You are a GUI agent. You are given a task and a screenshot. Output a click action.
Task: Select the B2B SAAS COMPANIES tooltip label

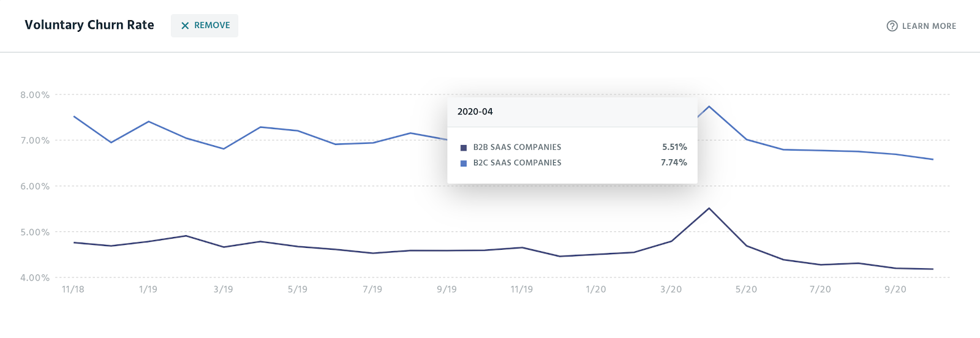tap(517, 147)
